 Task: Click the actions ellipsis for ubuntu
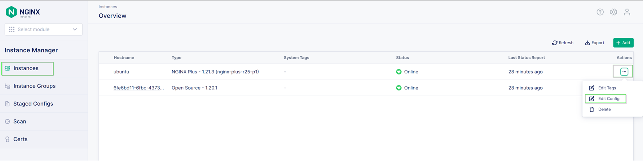624,72
